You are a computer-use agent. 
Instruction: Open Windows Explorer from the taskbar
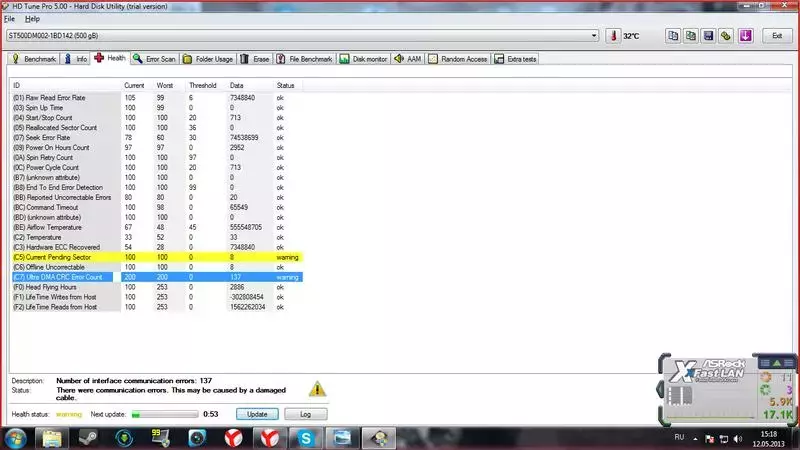tap(52, 438)
